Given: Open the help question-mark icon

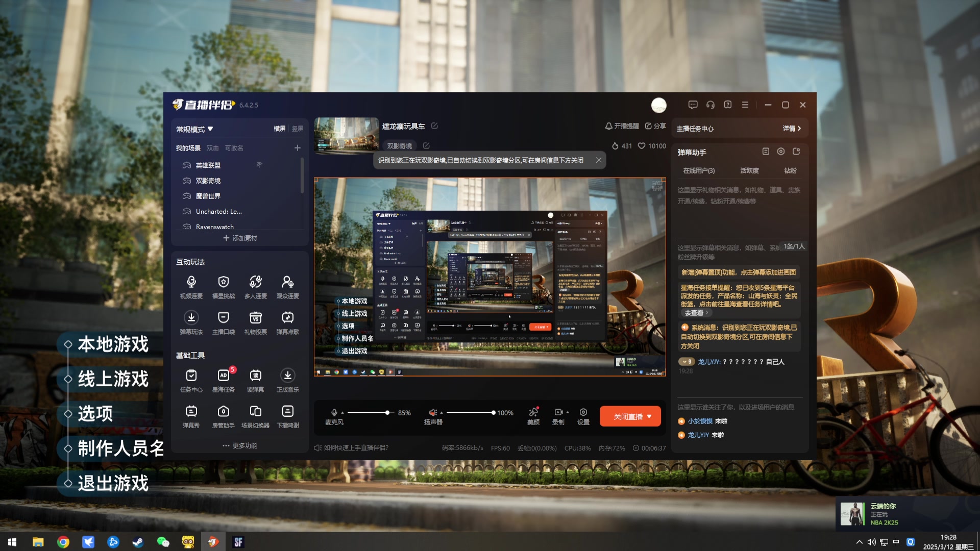Looking at the screenshot, I should coord(727,105).
